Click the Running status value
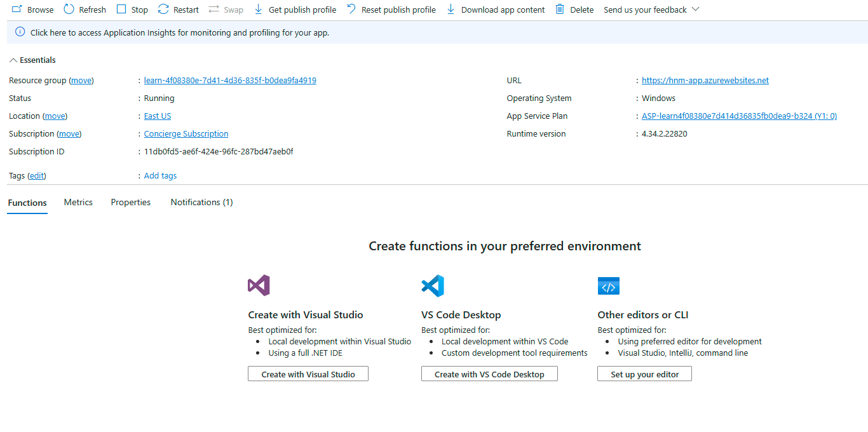The height and width of the screenshot is (432, 868). tap(159, 98)
